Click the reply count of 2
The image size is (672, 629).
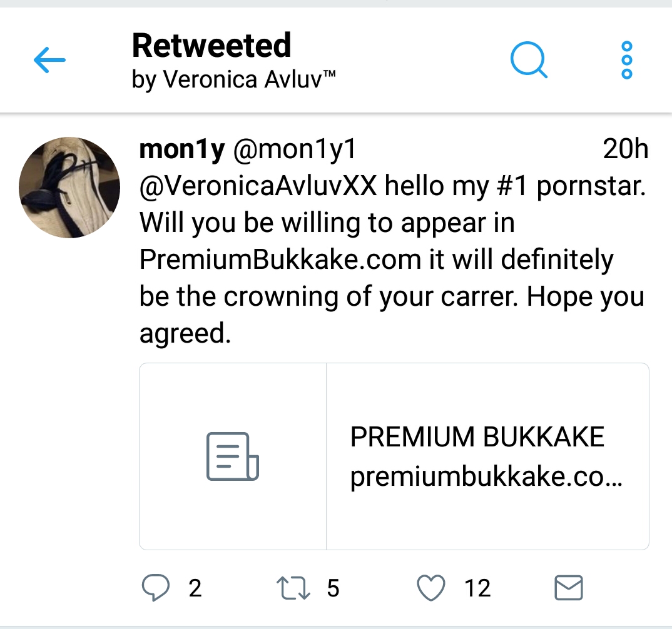195,588
